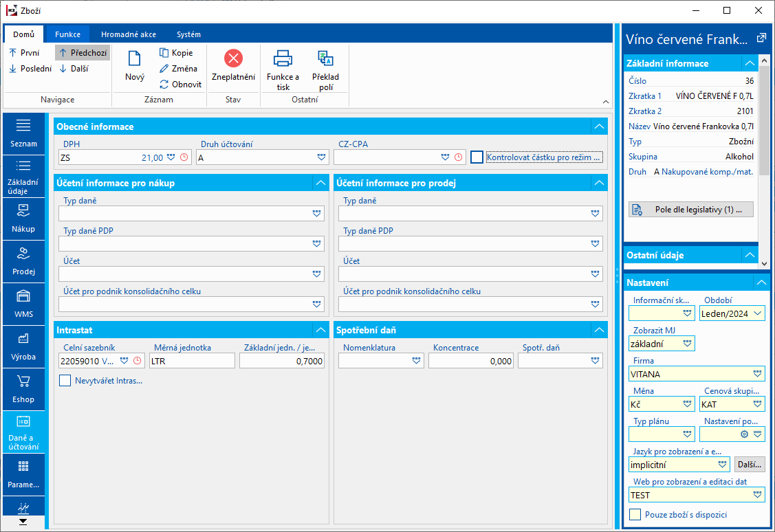
Task: Open the Web pro zobrazení TEST dropdown
Action: pos(757,494)
